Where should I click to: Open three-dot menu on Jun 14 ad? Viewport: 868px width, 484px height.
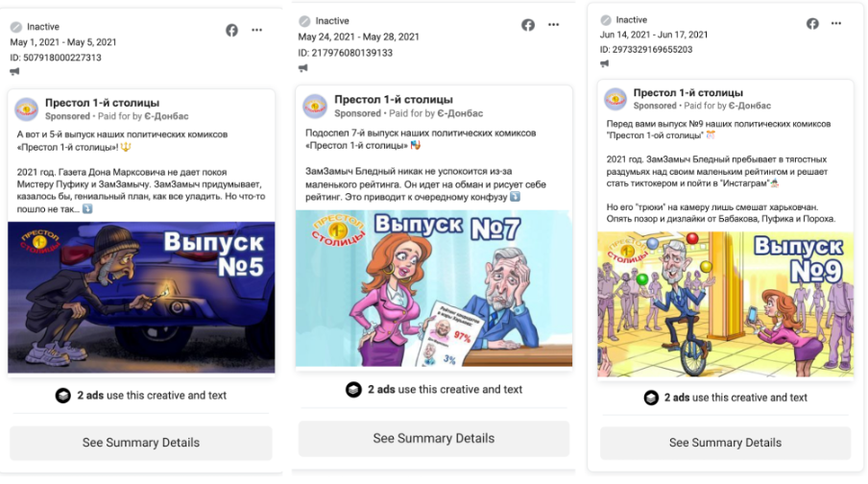point(838,23)
